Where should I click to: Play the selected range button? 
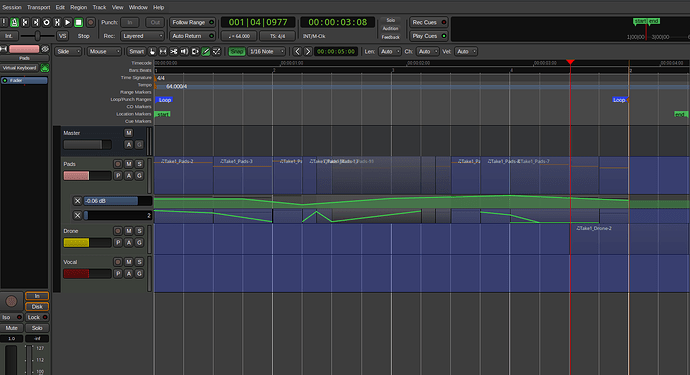point(57,22)
